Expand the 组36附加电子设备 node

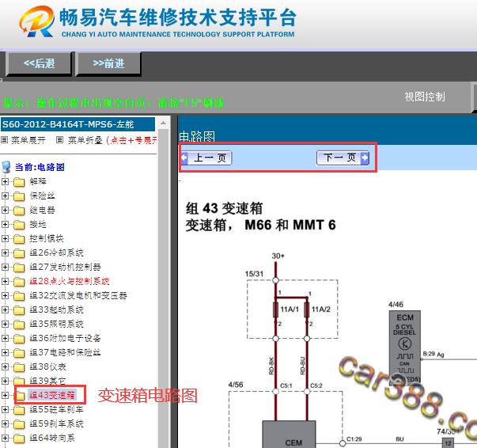pos(5,338)
